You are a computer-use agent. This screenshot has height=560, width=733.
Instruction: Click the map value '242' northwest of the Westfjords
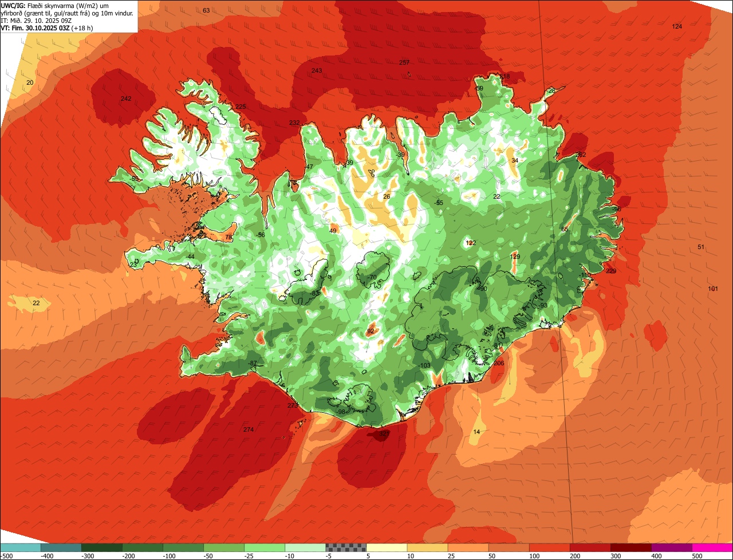(126, 99)
